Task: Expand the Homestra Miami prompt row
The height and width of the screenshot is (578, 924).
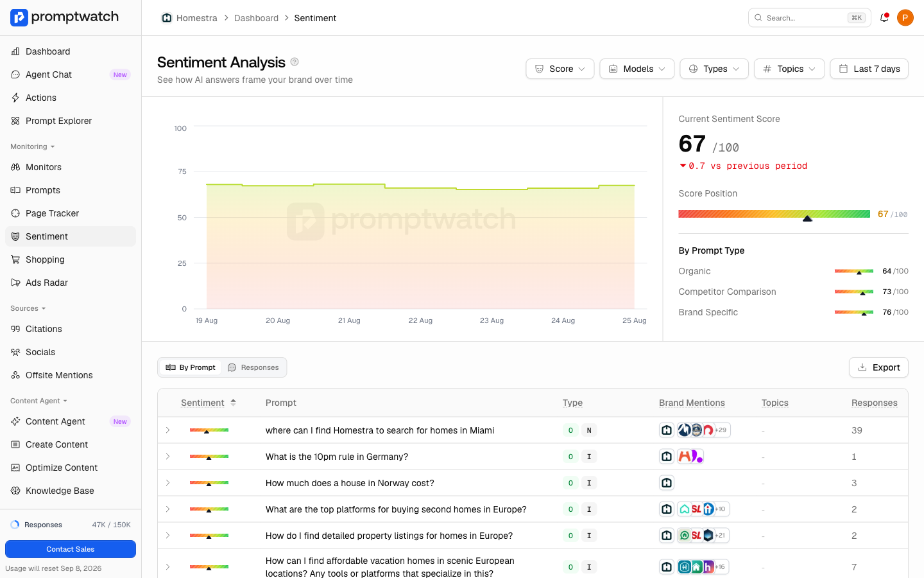Action: point(168,430)
